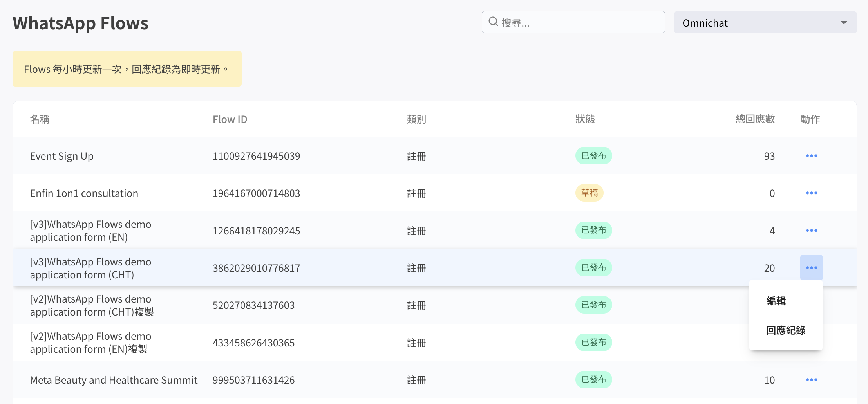Close the active three-dot menu on CHT row
868x404 pixels.
pyautogui.click(x=811, y=268)
